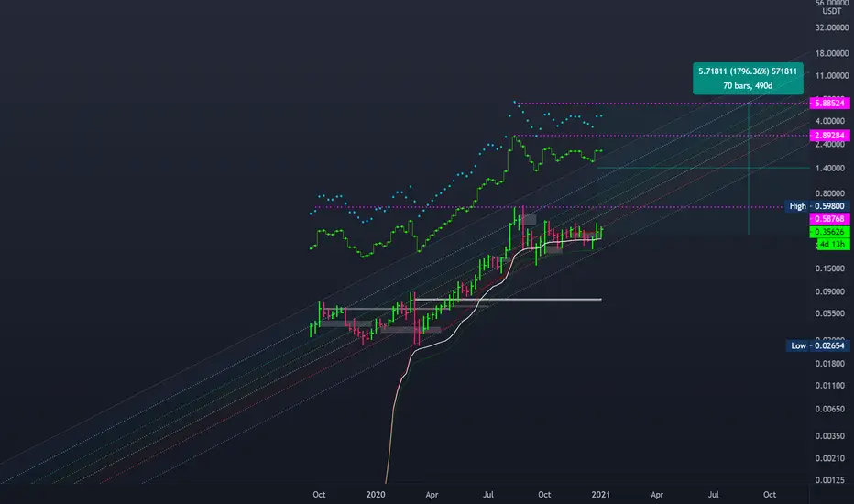The image size is (854, 504).
Task: Click the Apr label just after 2021
Action: [657, 495]
